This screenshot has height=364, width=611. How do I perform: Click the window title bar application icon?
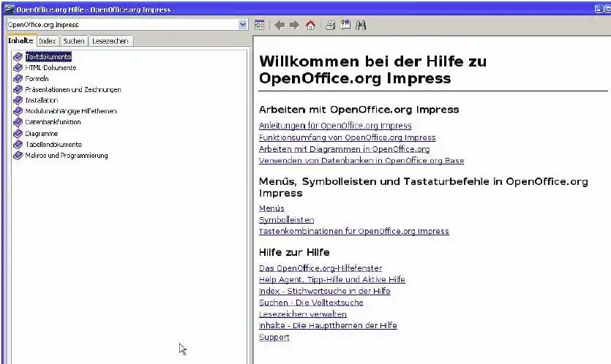coord(10,9)
